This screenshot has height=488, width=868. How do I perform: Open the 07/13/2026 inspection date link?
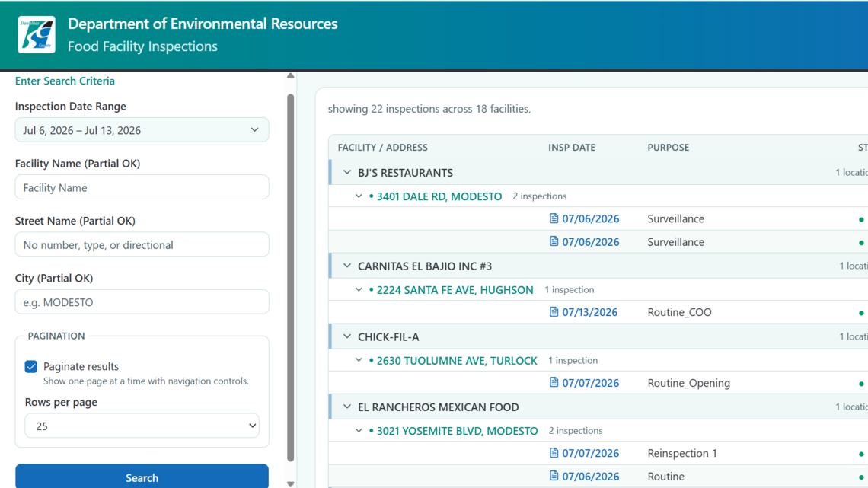click(x=589, y=312)
